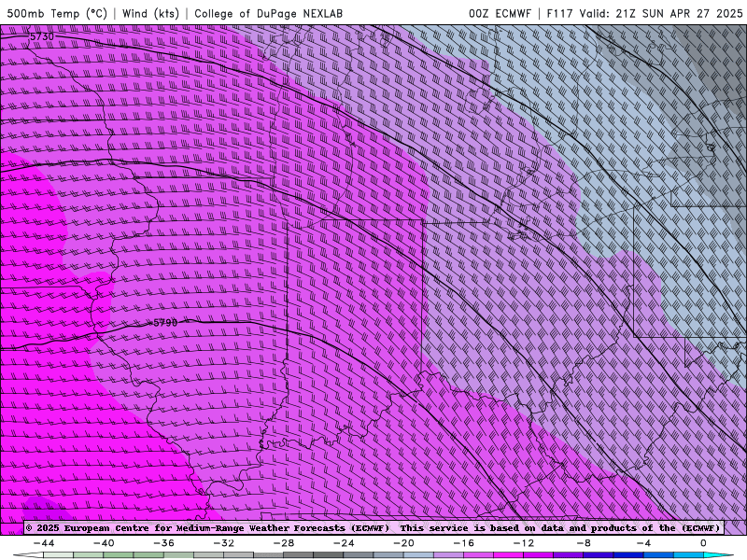This screenshot has width=747, height=560.
Task: Click the -32 color bar label
Action: click(223, 543)
